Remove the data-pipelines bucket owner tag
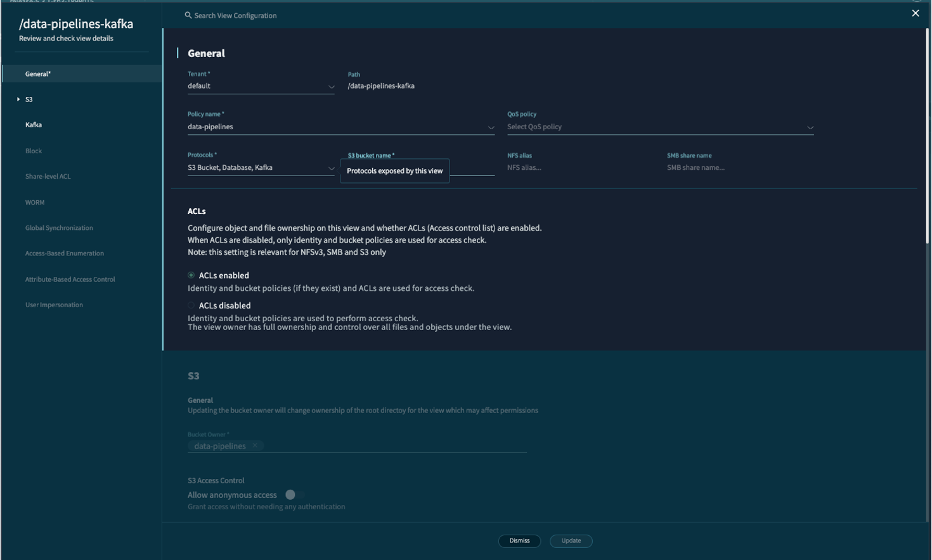 (x=255, y=446)
